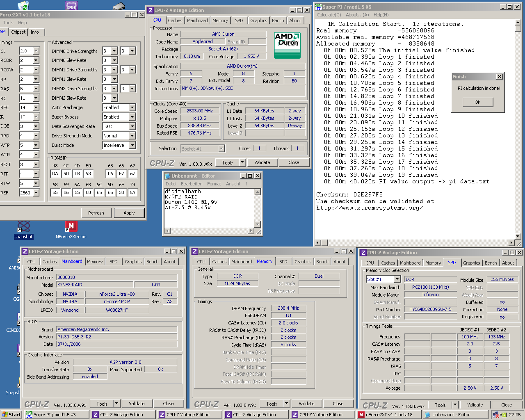Open the Tools dropdown arrow in CPU window
This screenshot has height=420, width=525.
[x=242, y=162]
